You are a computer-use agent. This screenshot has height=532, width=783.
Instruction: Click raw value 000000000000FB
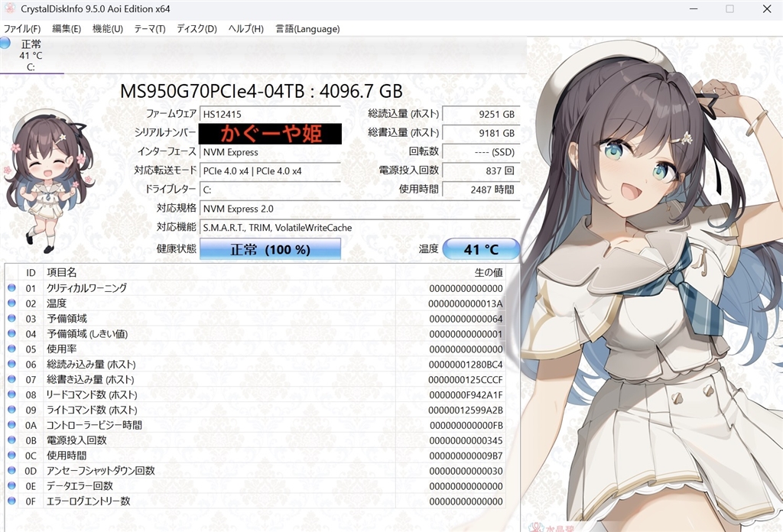[x=466, y=425]
